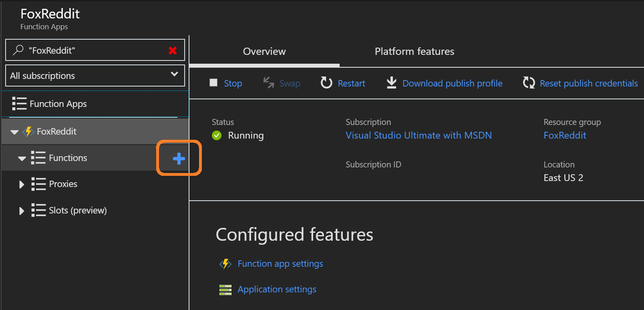
Task: Select the Functions tree item label
Action: click(68, 158)
